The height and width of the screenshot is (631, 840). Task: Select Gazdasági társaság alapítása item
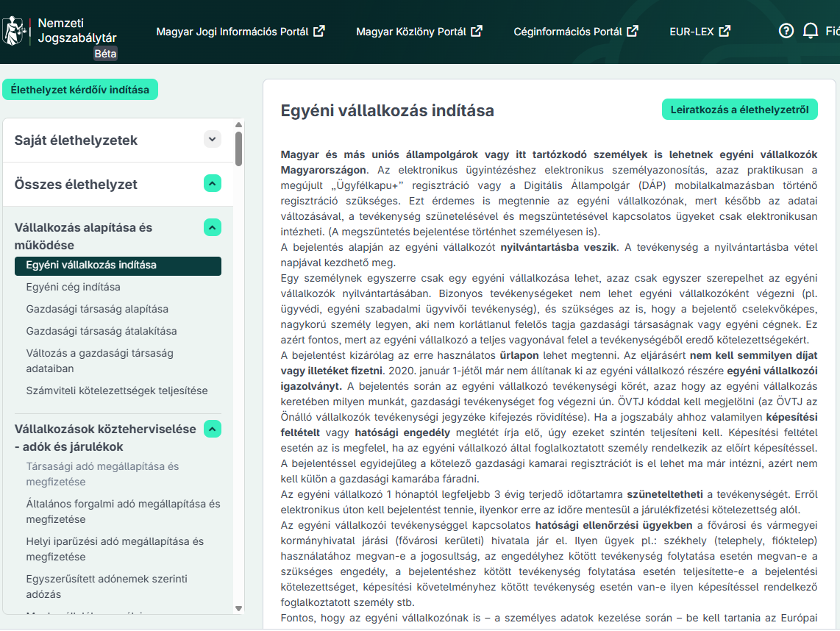(97, 309)
